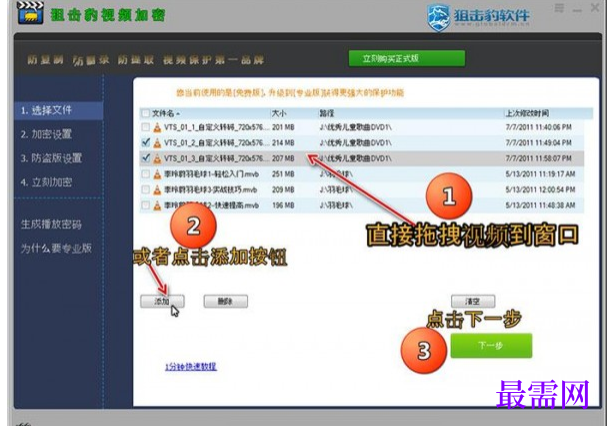
Task: Close the 狙击豹视频加密 window
Action: [x=595, y=7]
